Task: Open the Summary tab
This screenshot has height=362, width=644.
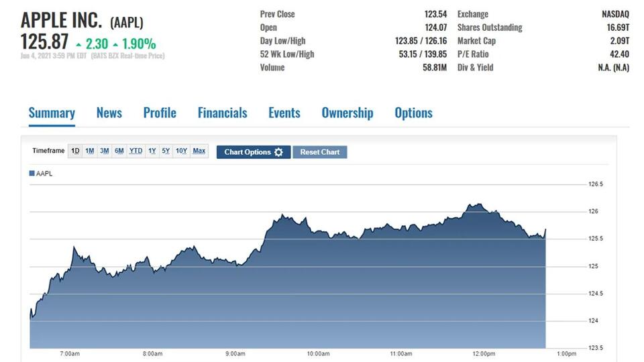Action: [x=52, y=113]
